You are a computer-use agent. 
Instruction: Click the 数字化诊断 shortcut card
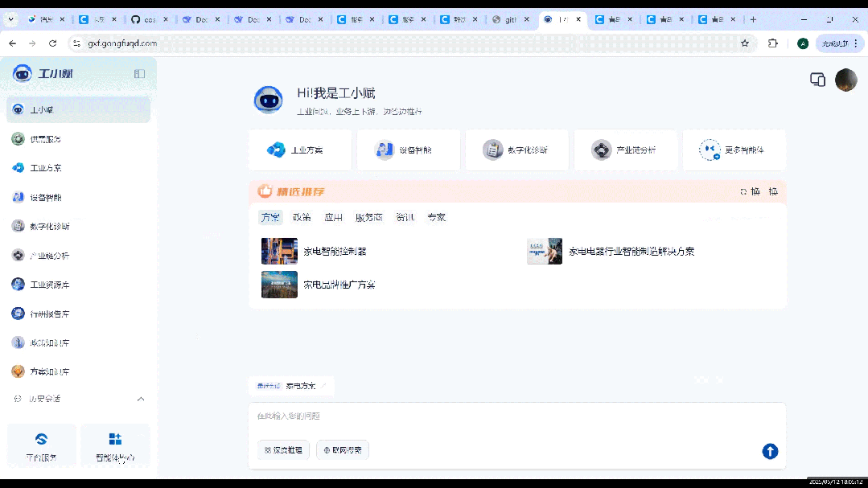(517, 150)
